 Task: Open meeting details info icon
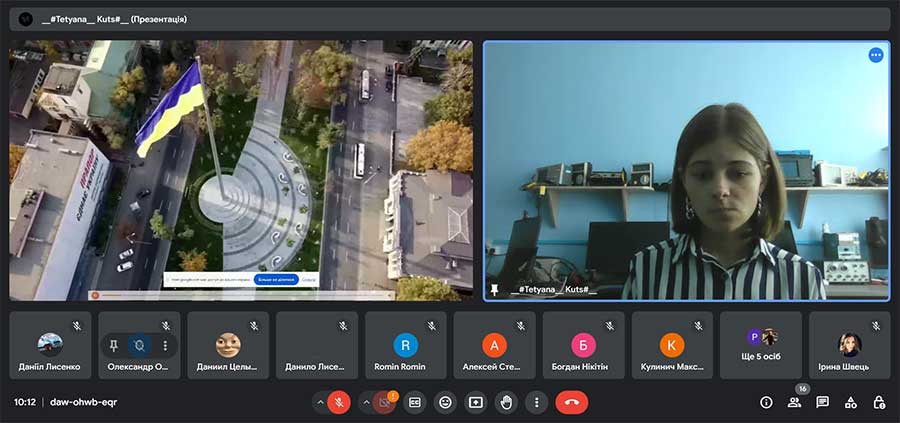click(x=766, y=402)
